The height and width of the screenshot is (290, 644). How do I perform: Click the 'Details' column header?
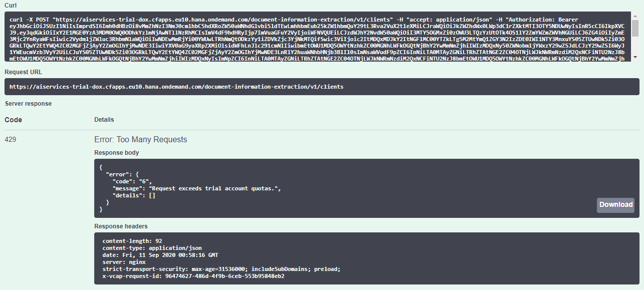104,120
